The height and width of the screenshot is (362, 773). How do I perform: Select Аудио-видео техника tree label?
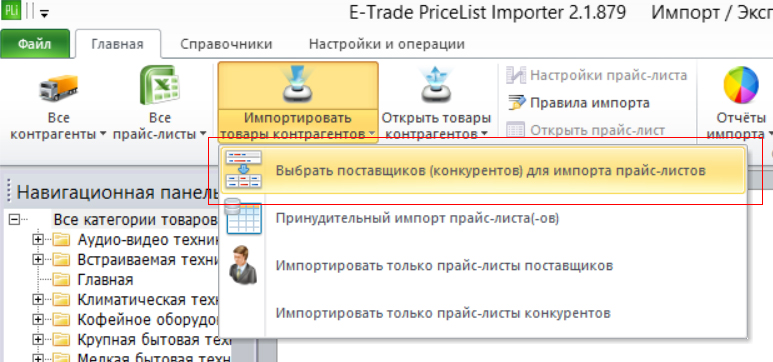[147, 240]
